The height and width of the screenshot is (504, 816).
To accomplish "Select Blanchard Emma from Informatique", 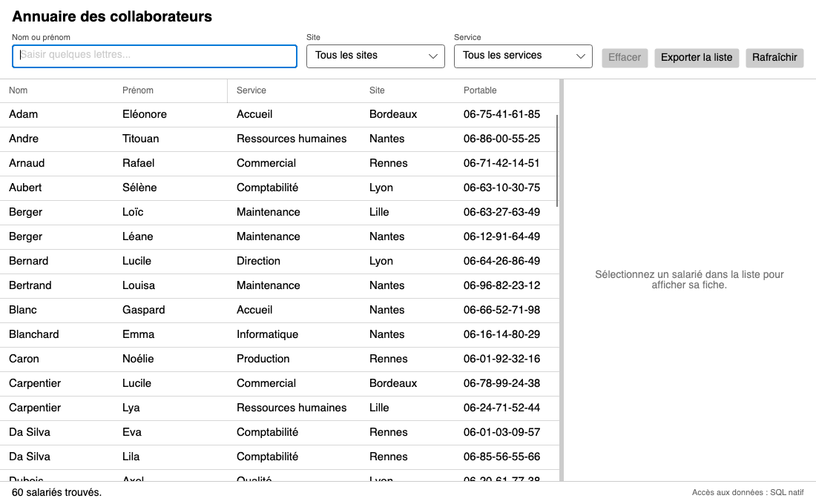I will 280,334.
